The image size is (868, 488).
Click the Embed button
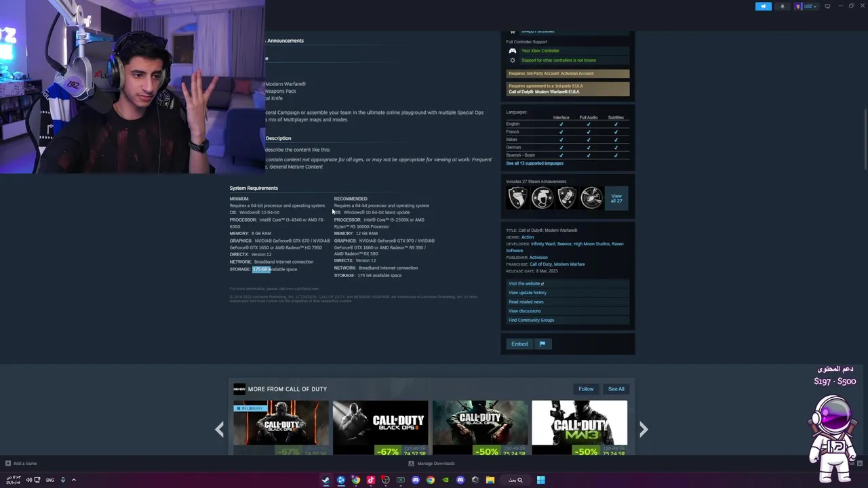519,344
